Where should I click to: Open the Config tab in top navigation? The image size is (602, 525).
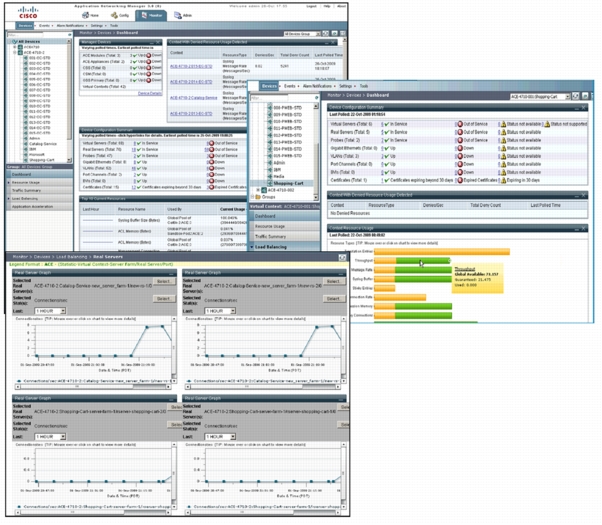tap(120, 15)
